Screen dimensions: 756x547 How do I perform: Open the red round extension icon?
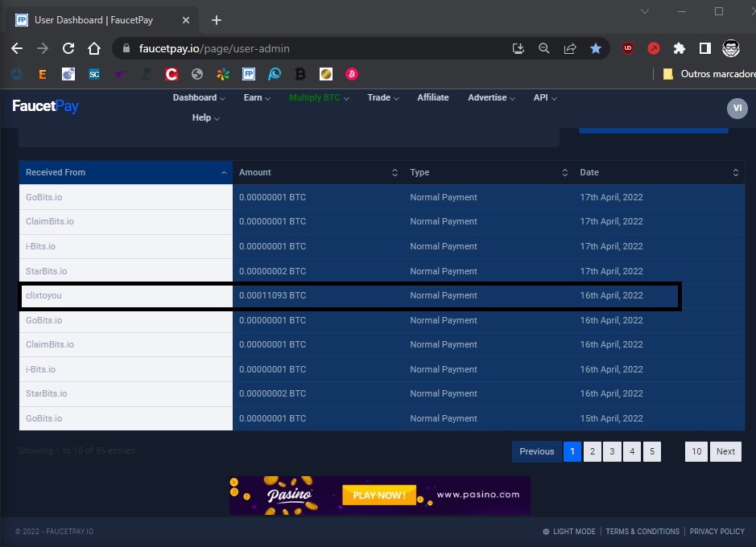point(654,48)
